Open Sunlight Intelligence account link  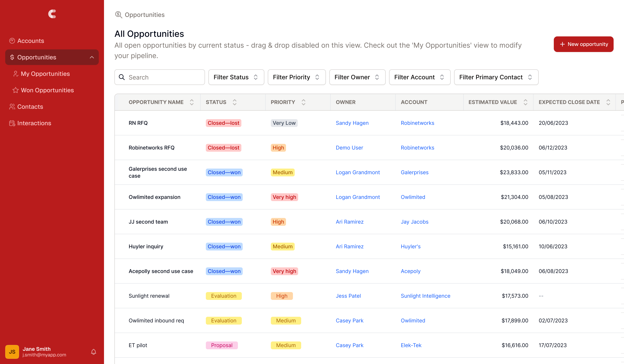pyautogui.click(x=425, y=296)
